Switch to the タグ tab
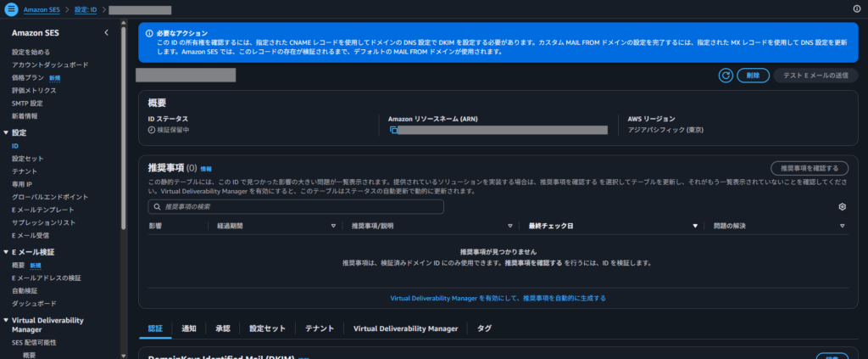 (484, 328)
